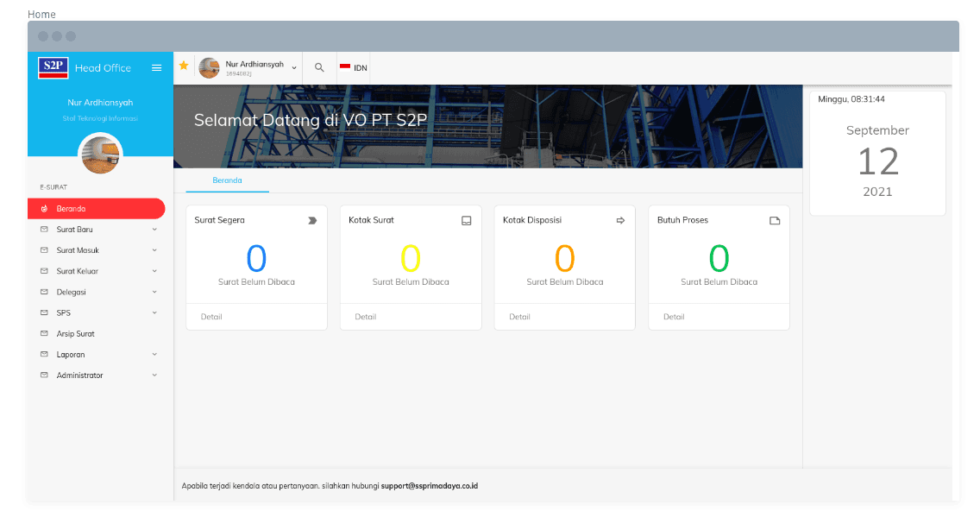Screen dimensions: 980x530
Task: Click the Beranda fire icon in sidebar
Action: [x=44, y=209]
